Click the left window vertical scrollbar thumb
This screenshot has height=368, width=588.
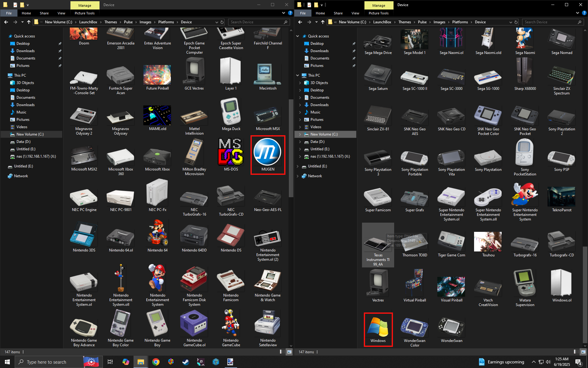pyautogui.click(x=291, y=148)
